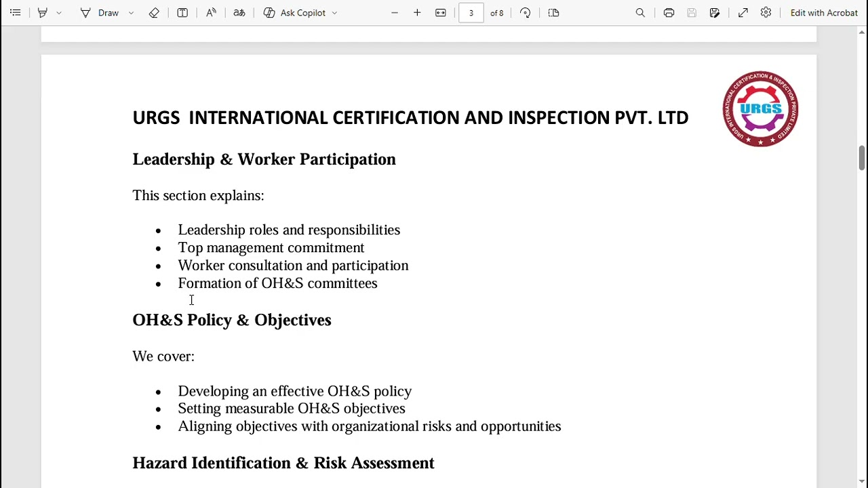Enter full screen mode
The width and height of the screenshot is (868, 488).
click(x=743, y=13)
